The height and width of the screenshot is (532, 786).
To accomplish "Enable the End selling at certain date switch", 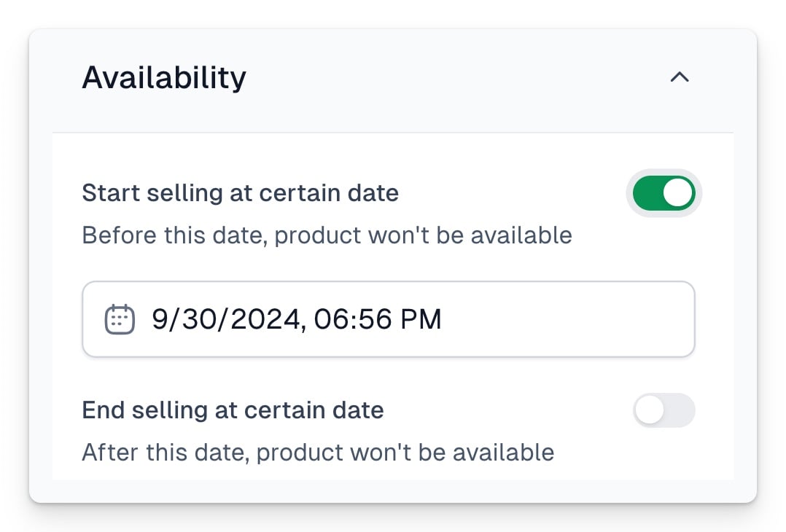I will 664,410.
